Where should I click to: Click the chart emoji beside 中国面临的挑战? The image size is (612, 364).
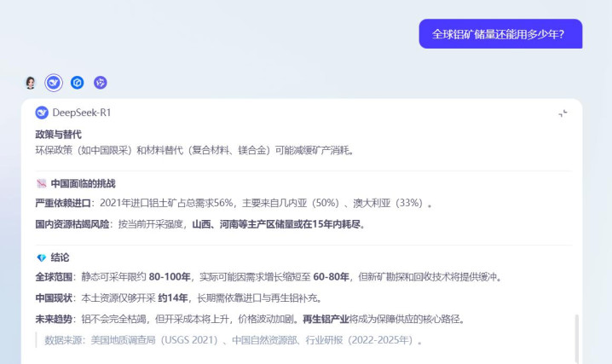pos(42,183)
